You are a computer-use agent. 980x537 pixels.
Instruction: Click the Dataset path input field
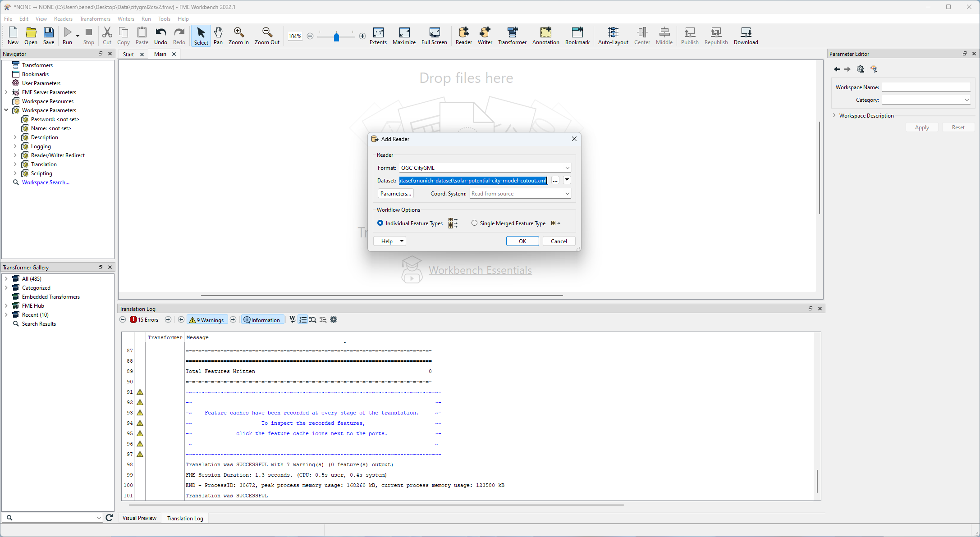pyautogui.click(x=472, y=180)
